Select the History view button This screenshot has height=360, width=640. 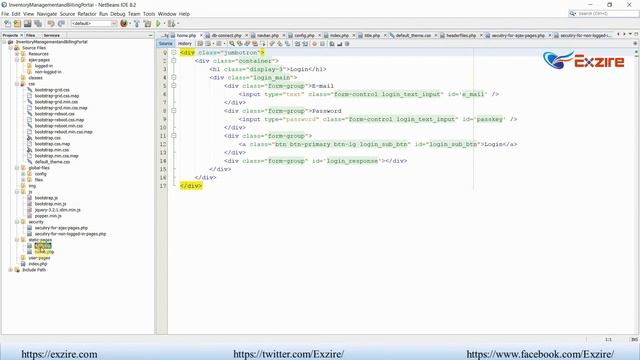[185, 44]
